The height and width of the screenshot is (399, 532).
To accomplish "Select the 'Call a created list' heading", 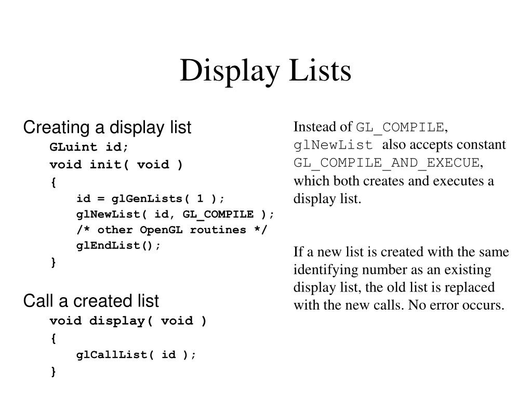I will (91, 301).
